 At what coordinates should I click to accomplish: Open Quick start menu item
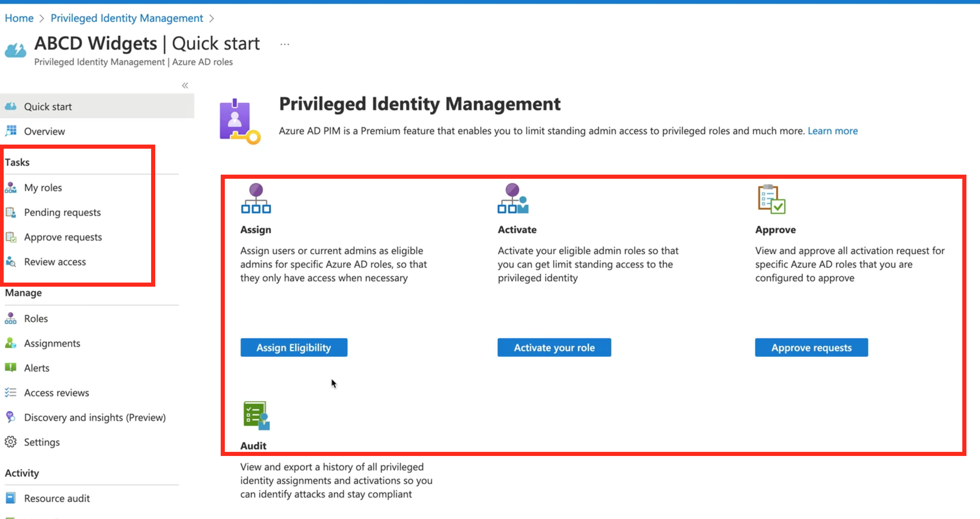[97, 106]
